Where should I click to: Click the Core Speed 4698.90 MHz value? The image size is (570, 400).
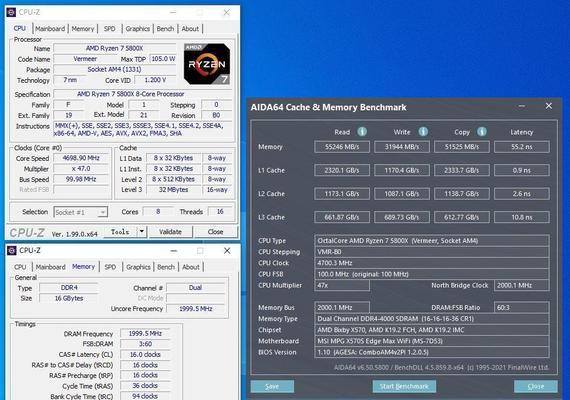click(x=81, y=158)
